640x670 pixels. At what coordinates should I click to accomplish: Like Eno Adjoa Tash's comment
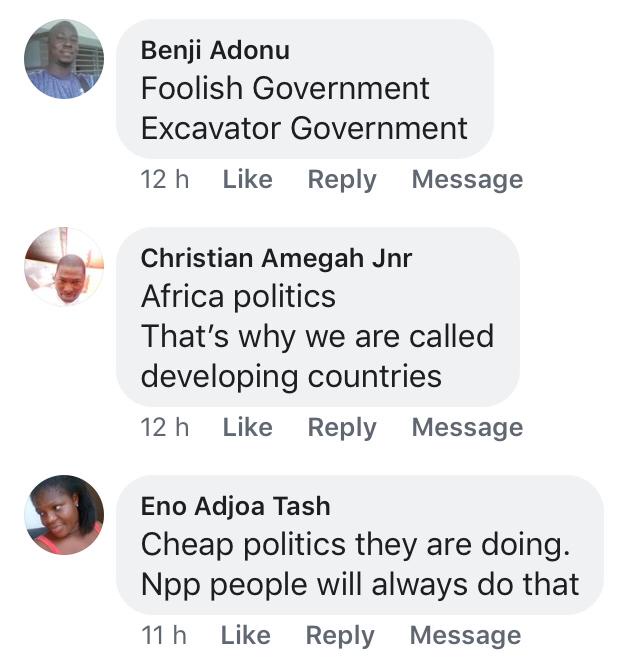245,636
